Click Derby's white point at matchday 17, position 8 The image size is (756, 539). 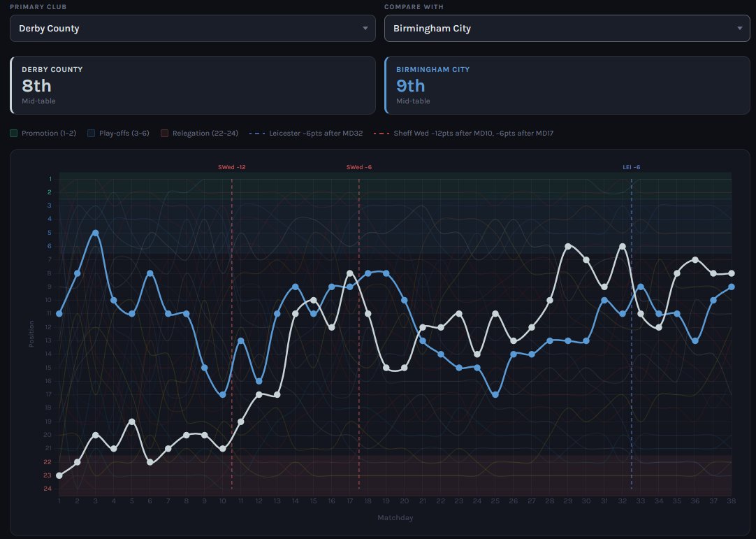[x=350, y=273]
